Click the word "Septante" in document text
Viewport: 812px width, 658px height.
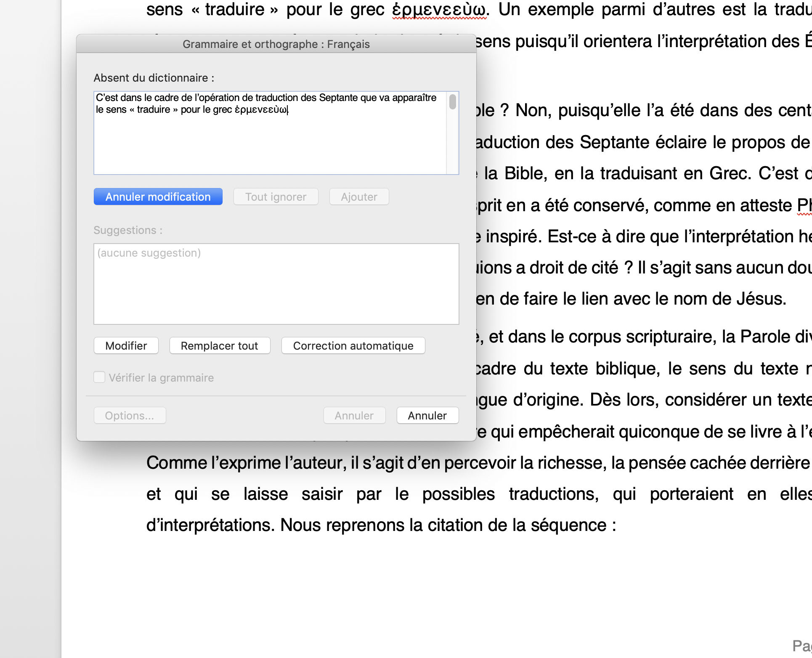[x=615, y=142]
